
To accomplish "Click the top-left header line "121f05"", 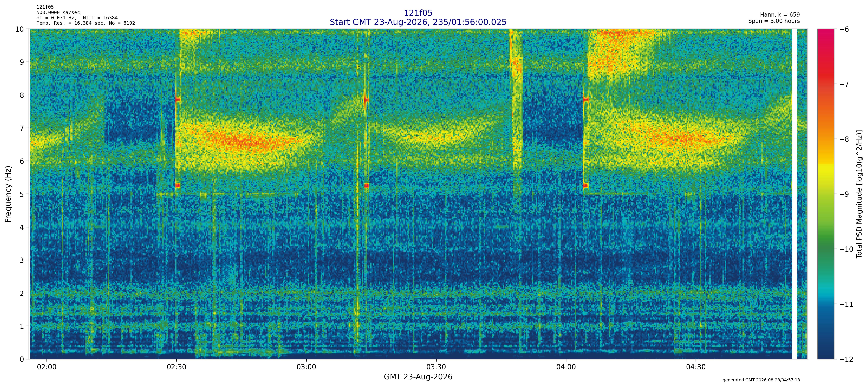I will [45, 7].
